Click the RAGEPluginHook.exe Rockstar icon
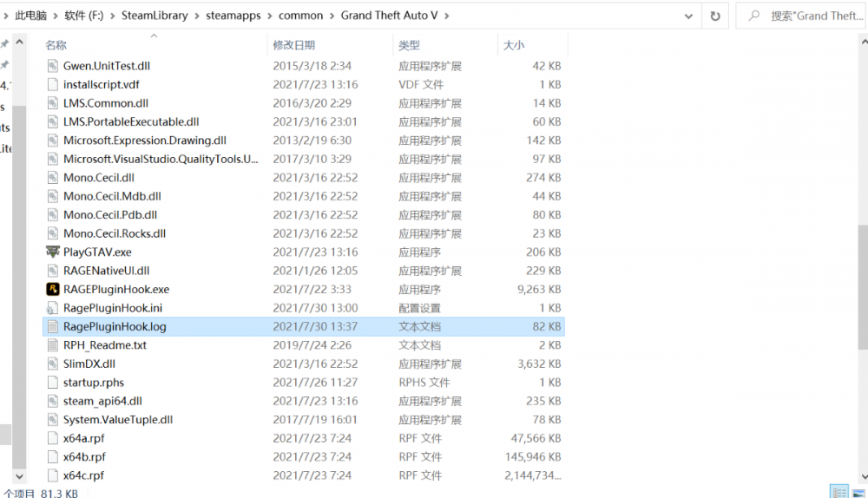This screenshot has height=498, width=868. point(53,289)
